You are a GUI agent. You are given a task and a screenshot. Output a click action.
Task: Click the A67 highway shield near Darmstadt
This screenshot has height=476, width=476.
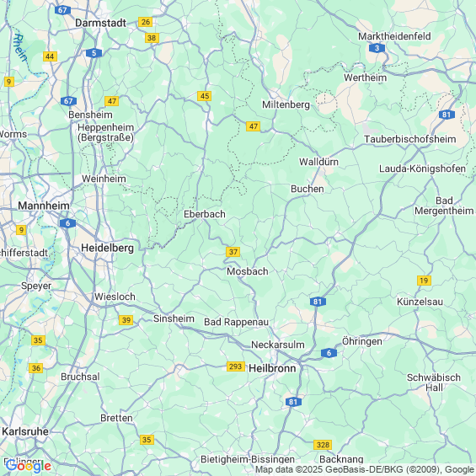62,10
